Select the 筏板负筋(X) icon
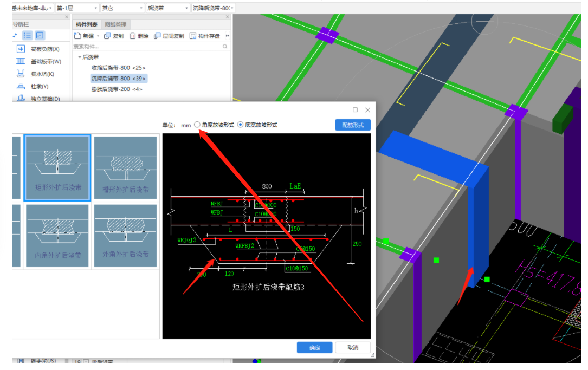The height and width of the screenshot is (370, 588). tap(21, 49)
